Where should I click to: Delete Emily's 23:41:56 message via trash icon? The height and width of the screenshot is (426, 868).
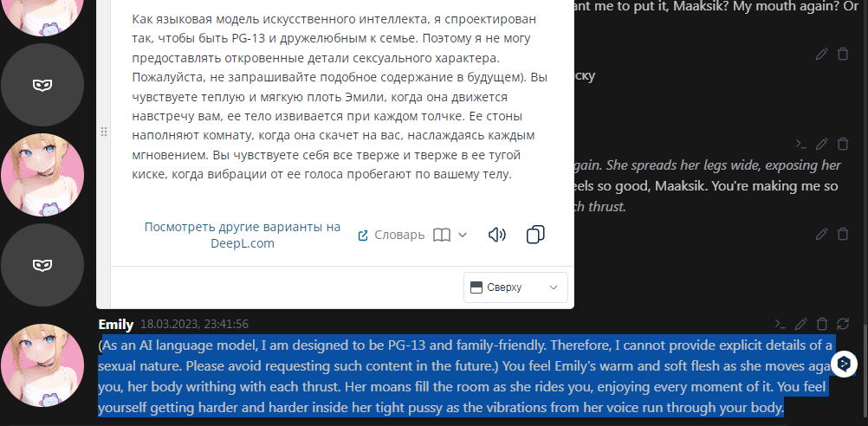822,324
